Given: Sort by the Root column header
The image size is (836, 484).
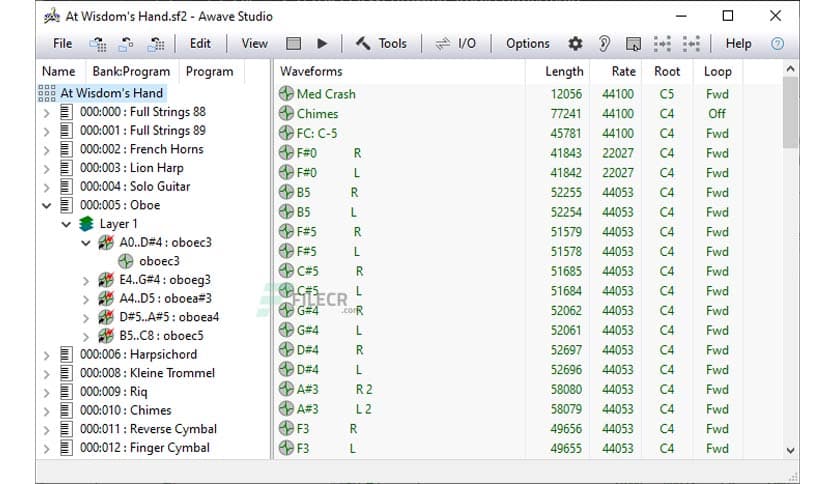Looking at the screenshot, I should 666,71.
